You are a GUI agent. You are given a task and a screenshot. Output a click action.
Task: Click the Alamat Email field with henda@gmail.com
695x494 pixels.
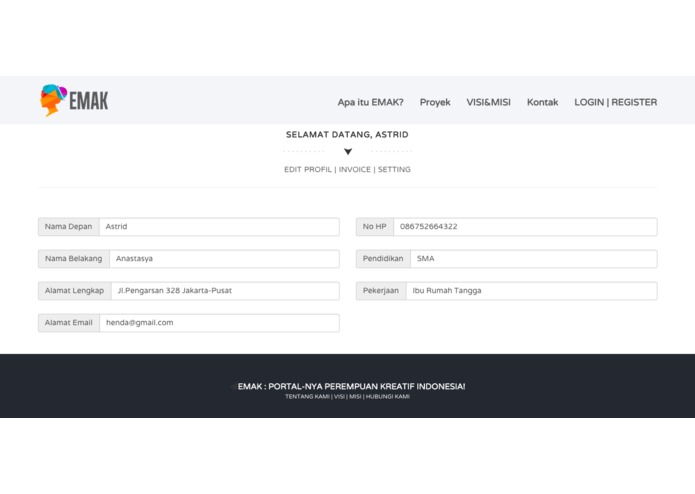[x=219, y=323]
